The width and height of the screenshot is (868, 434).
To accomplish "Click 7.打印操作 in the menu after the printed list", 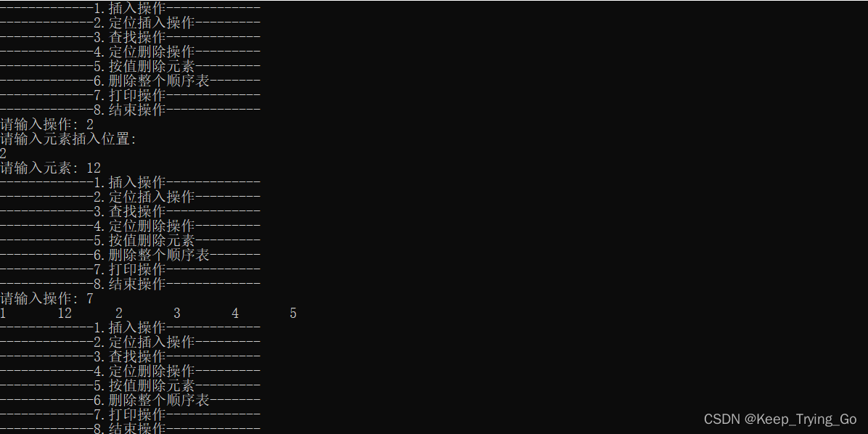I will [x=130, y=414].
